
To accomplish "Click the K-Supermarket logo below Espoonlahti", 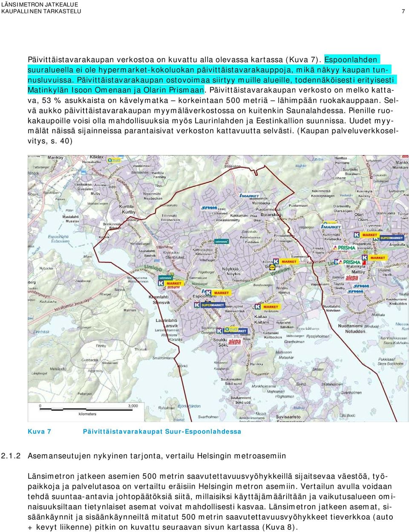I will click(x=209, y=305).
